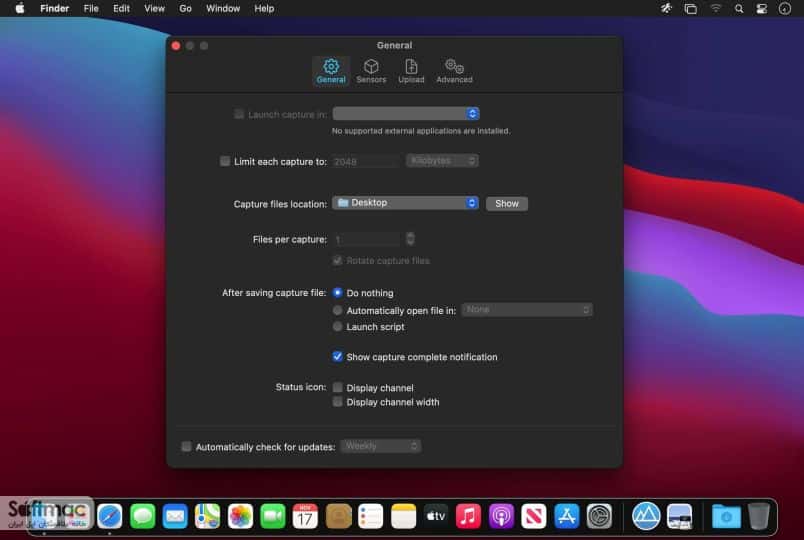This screenshot has height=540, width=804.
Task: Open the Apple menu
Action: (x=19, y=8)
